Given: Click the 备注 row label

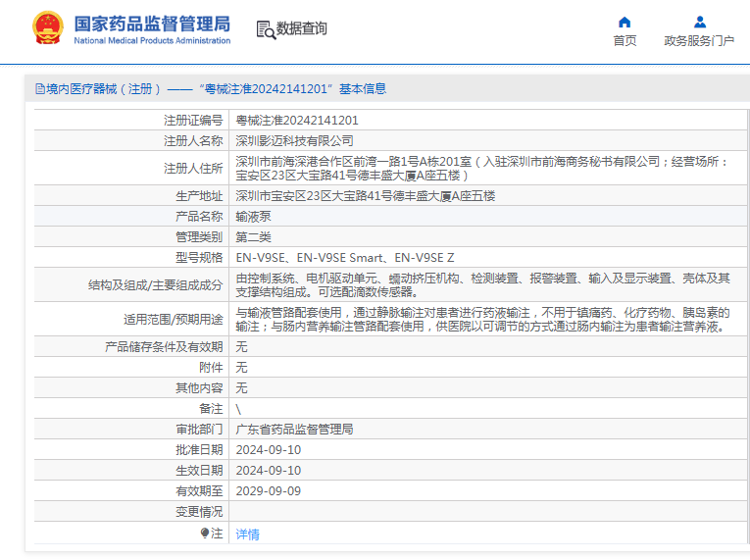Looking at the screenshot, I should click(211, 409).
